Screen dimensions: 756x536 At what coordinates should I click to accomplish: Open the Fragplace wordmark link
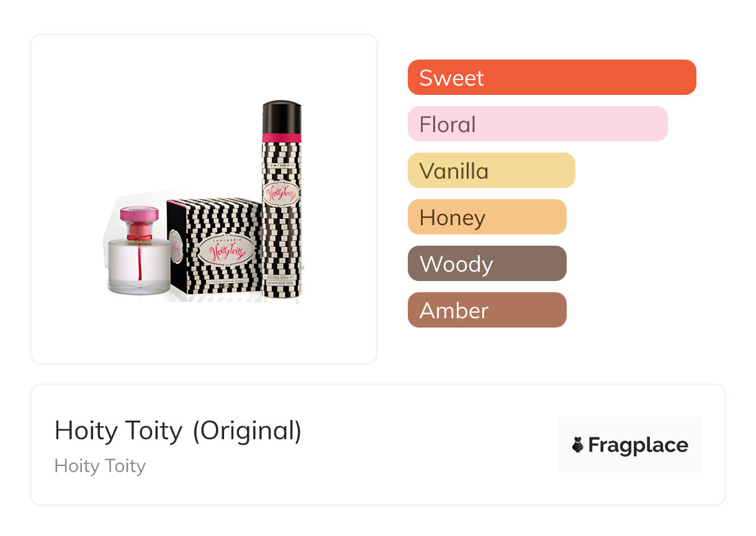coord(637,445)
